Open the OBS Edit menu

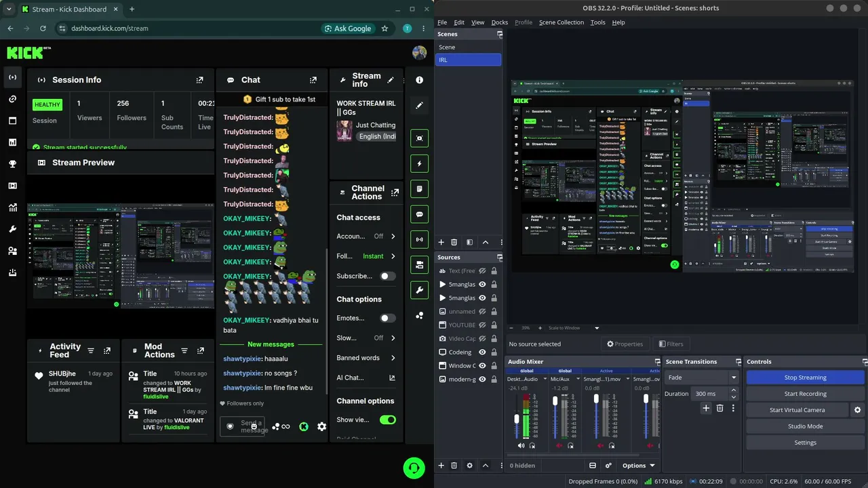[459, 22]
